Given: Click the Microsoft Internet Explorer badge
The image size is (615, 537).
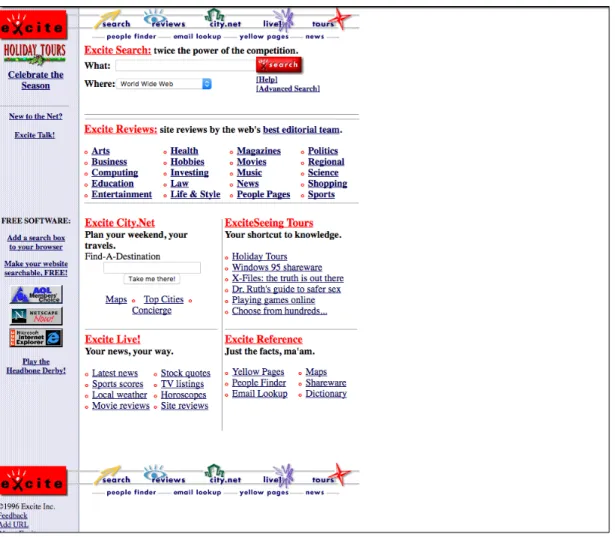Looking at the screenshot, I should pos(36,338).
